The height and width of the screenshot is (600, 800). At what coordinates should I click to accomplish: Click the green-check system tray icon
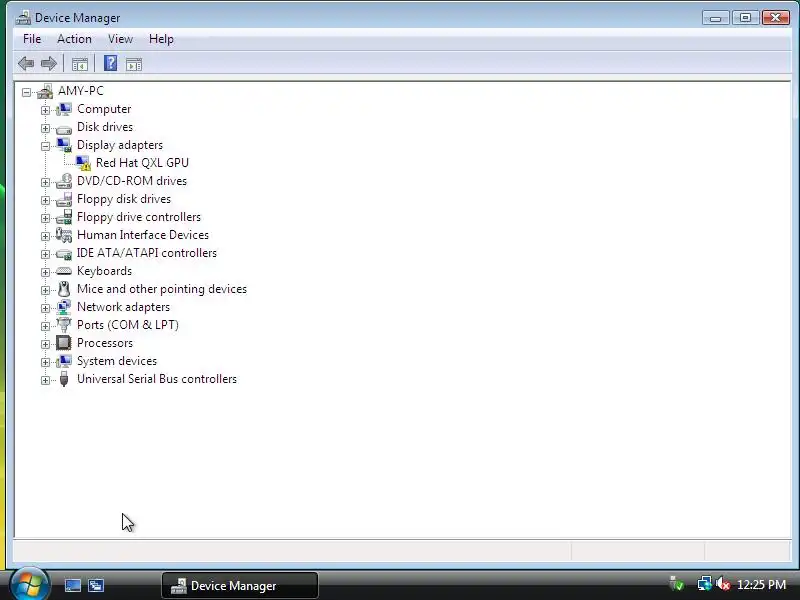point(677,584)
